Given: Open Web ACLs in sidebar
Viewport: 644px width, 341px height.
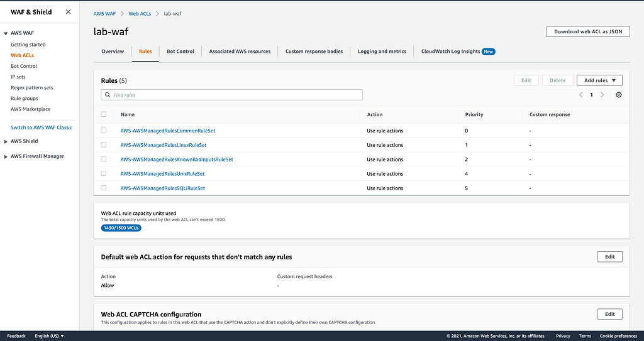Looking at the screenshot, I should (x=22, y=55).
